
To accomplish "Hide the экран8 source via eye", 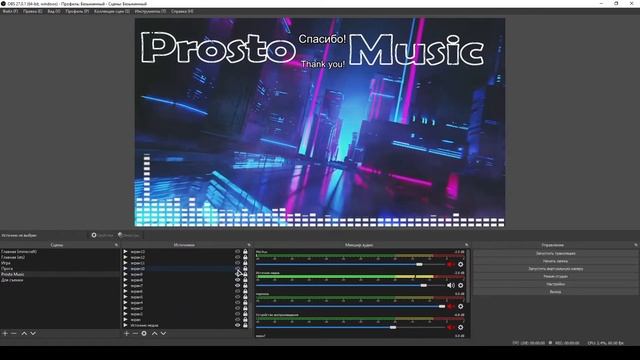I will [x=238, y=280].
